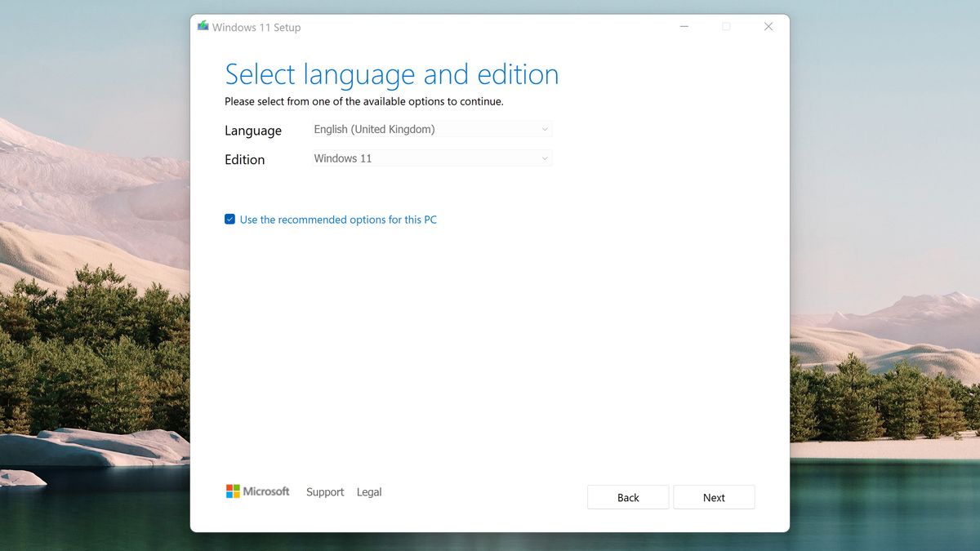This screenshot has height=551, width=980.
Task: Click the Back button
Action: 627,497
